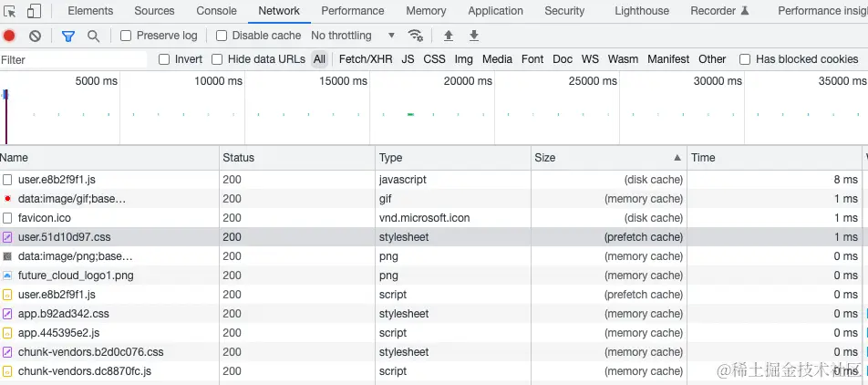The height and width of the screenshot is (385, 868).
Task: Sort by the Name column header
Action: point(109,158)
